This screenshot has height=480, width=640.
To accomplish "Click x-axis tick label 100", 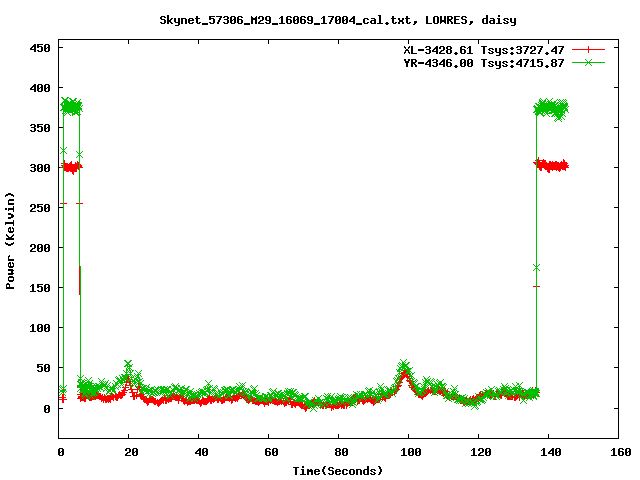I will point(411,452).
